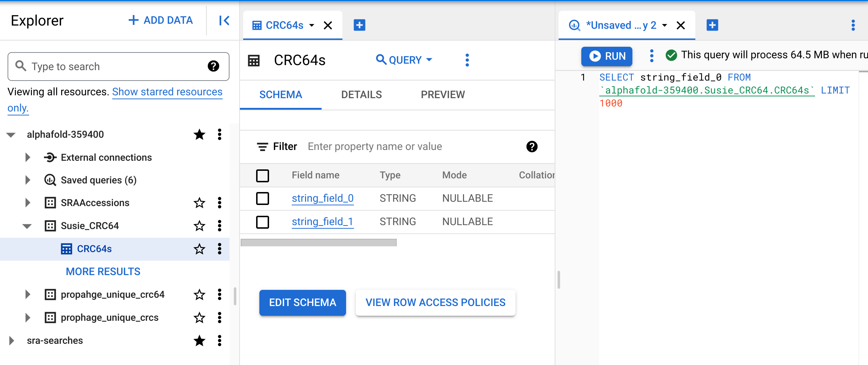The image size is (868, 365).
Task: Click EDIT SCHEMA button
Action: tap(303, 303)
